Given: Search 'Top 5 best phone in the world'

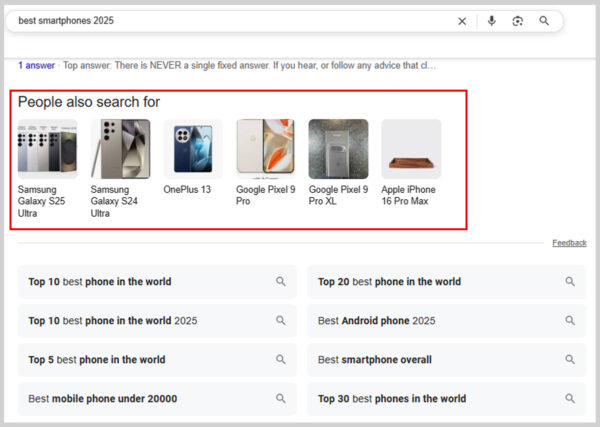Looking at the screenshot, I should click(157, 360).
